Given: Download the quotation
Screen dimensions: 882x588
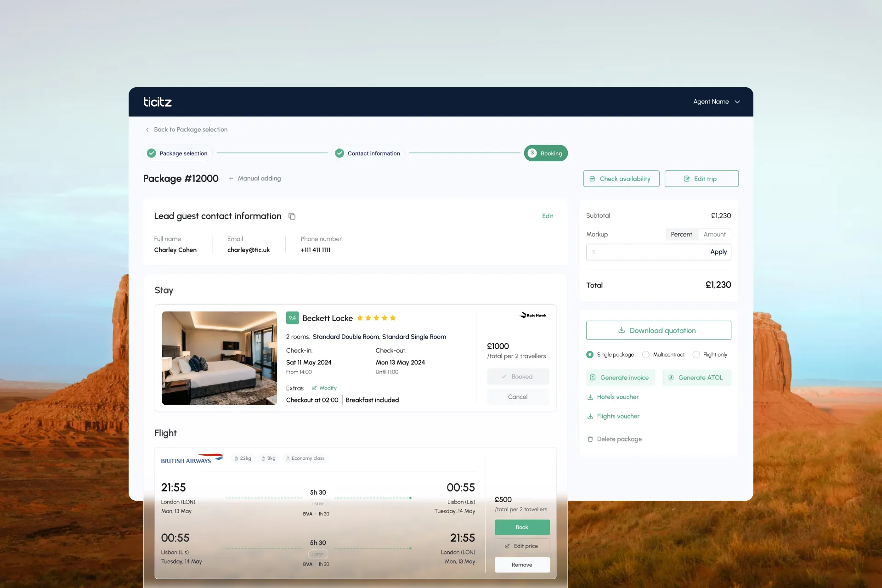Looking at the screenshot, I should click(x=659, y=330).
